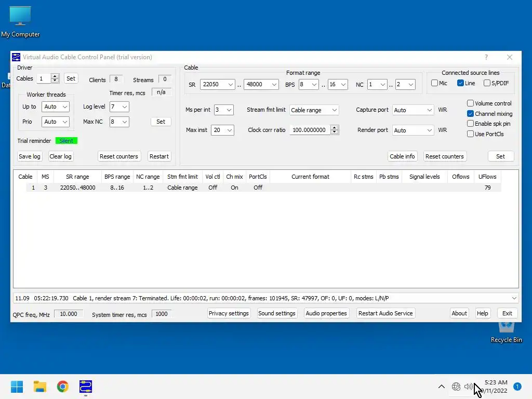Click Save log button
The image size is (532, 399).
pyautogui.click(x=30, y=156)
